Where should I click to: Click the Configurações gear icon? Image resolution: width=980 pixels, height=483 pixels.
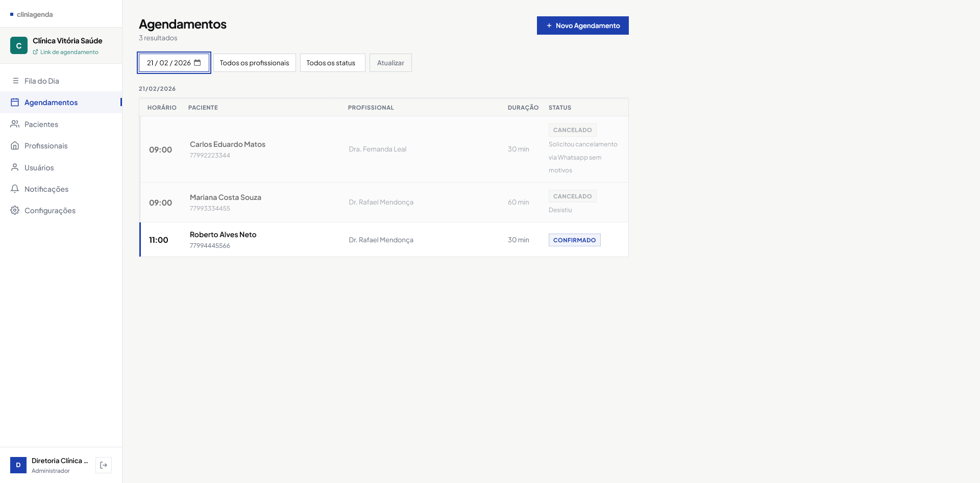tap(15, 210)
